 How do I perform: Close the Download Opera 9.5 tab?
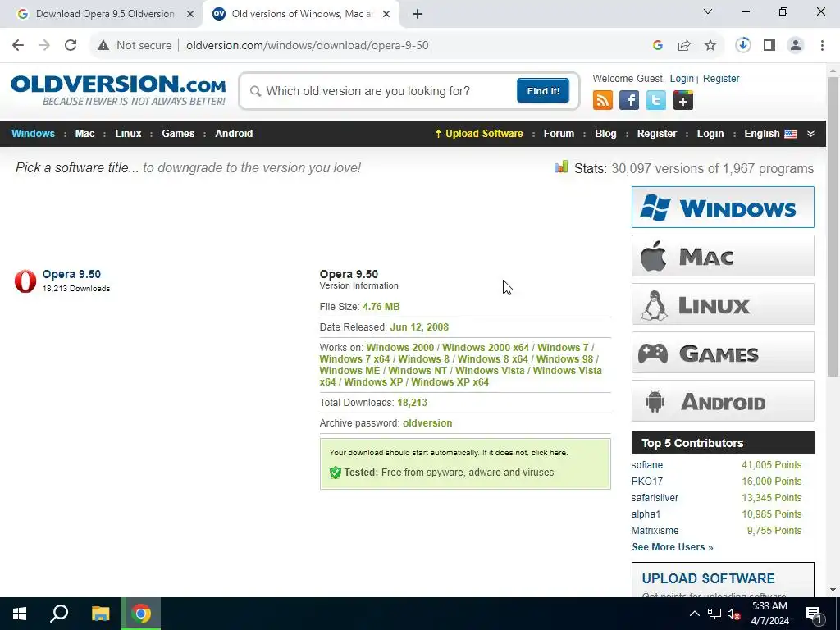[190, 15]
